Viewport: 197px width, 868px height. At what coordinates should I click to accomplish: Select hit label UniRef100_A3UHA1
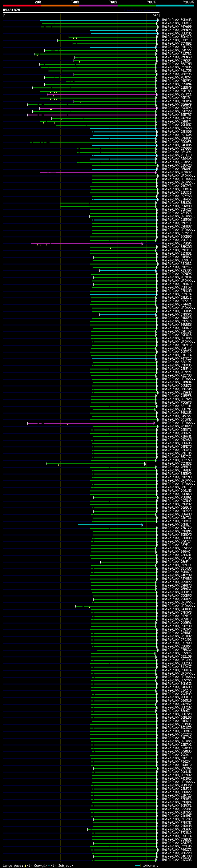(177, 498)
